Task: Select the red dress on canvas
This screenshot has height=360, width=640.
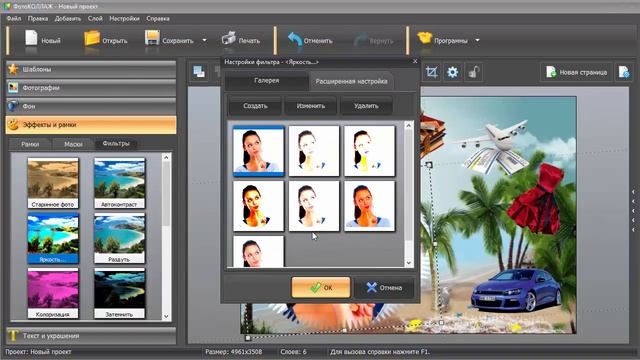Action: coord(536,199)
